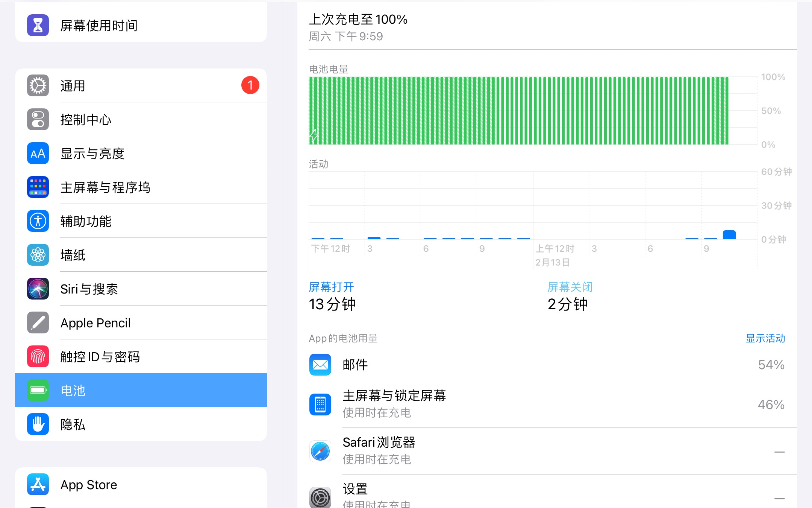Tap the Screen Time hourglass icon
Image resolution: width=812 pixels, height=508 pixels.
pos(38,25)
